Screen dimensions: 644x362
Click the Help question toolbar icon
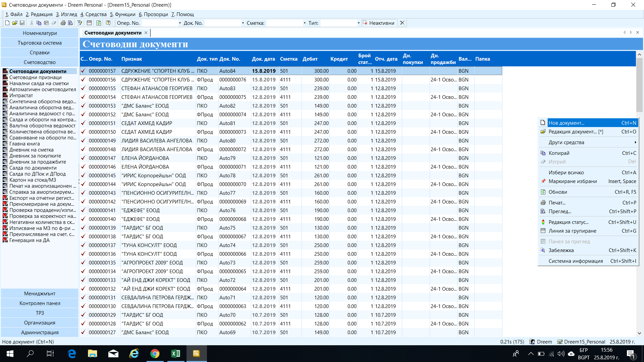[108, 23]
